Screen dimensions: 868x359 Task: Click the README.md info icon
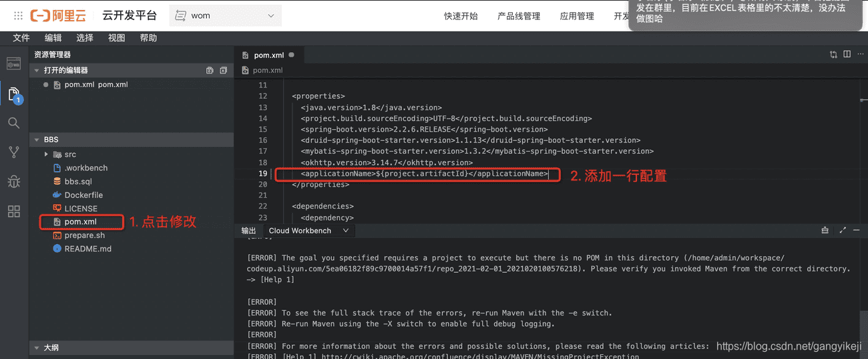pos(57,249)
